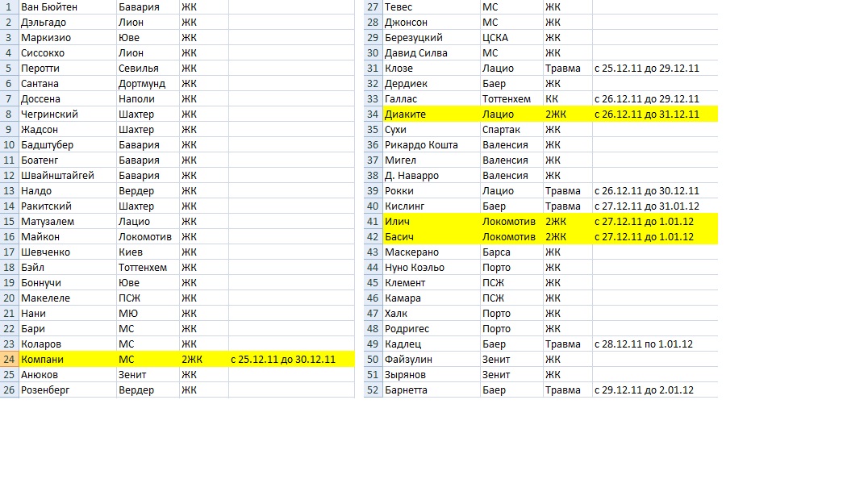Select the МЮ club cell
This screenshot has width=868, height=479.
pos(148,313)
